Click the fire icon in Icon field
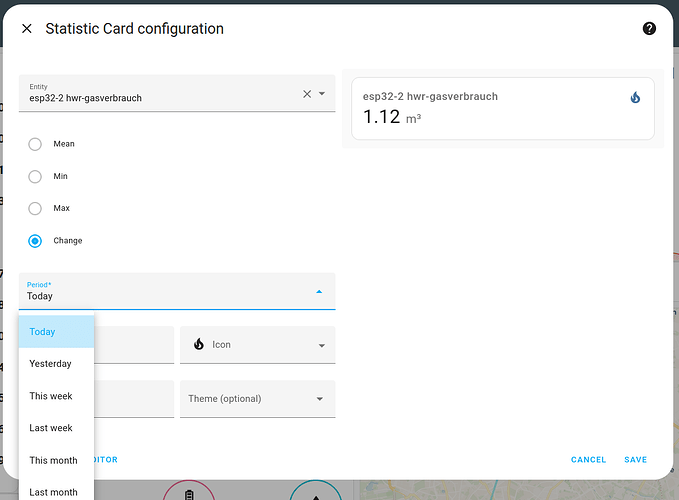The width and height of the screenshot is (679, 500). coord(199,344)
